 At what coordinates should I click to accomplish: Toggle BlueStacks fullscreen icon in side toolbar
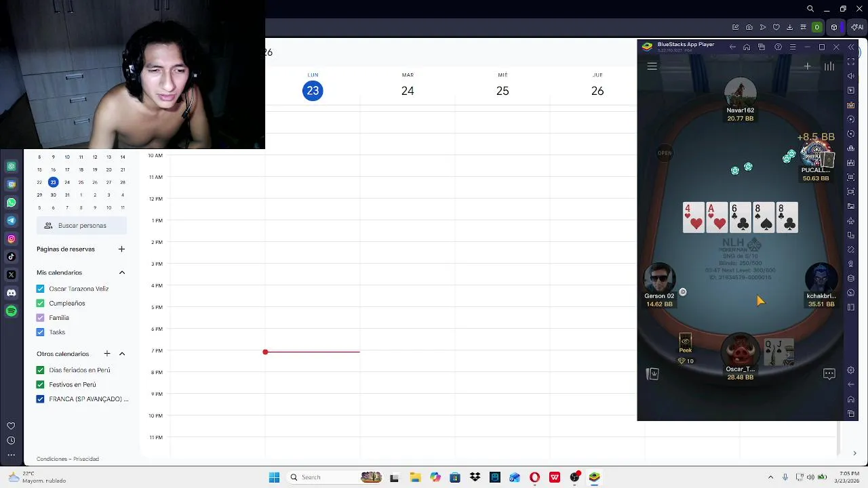click(851, 62)
